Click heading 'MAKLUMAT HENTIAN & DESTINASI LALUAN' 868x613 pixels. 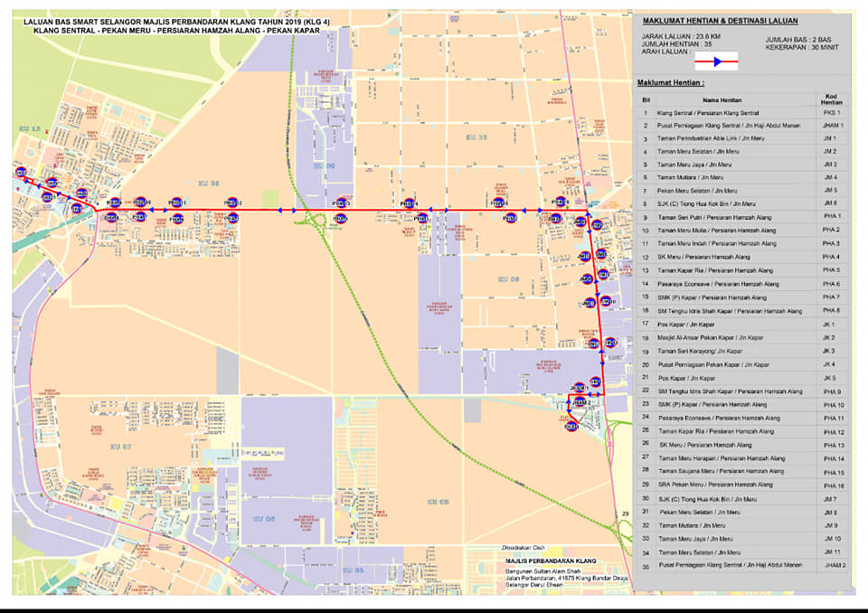point(721,21)
